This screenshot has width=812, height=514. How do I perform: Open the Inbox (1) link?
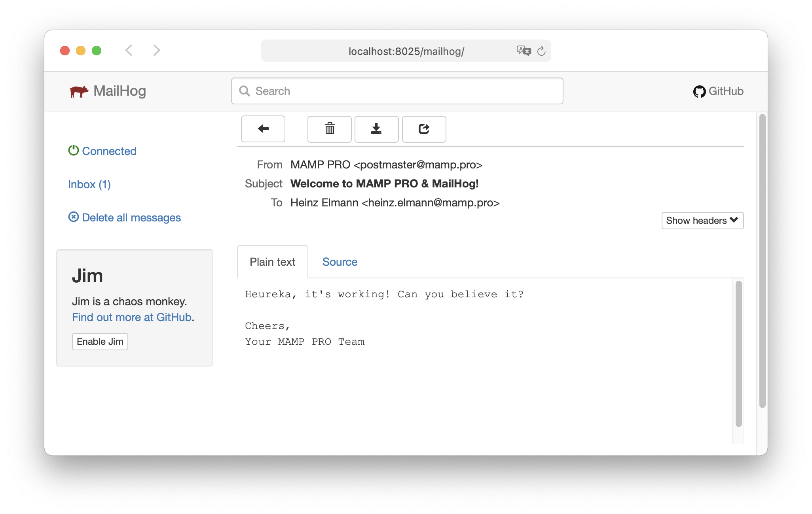click(x=89, y=184)
